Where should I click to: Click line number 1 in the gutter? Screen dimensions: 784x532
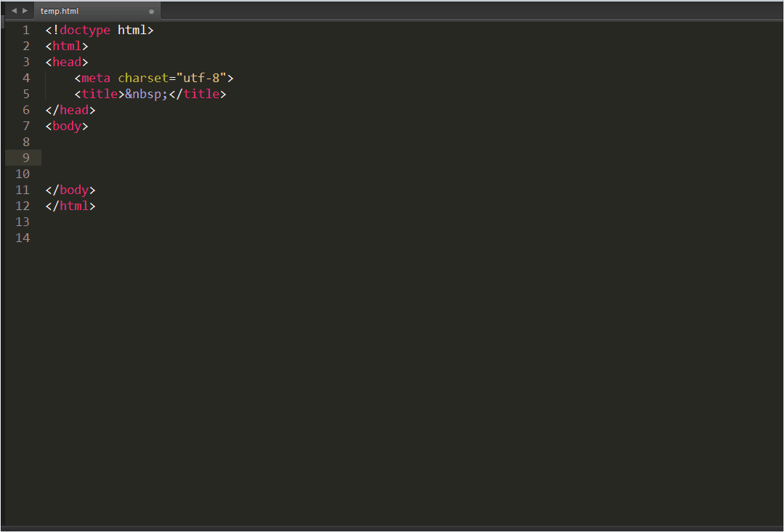click(x=26, y=30)
